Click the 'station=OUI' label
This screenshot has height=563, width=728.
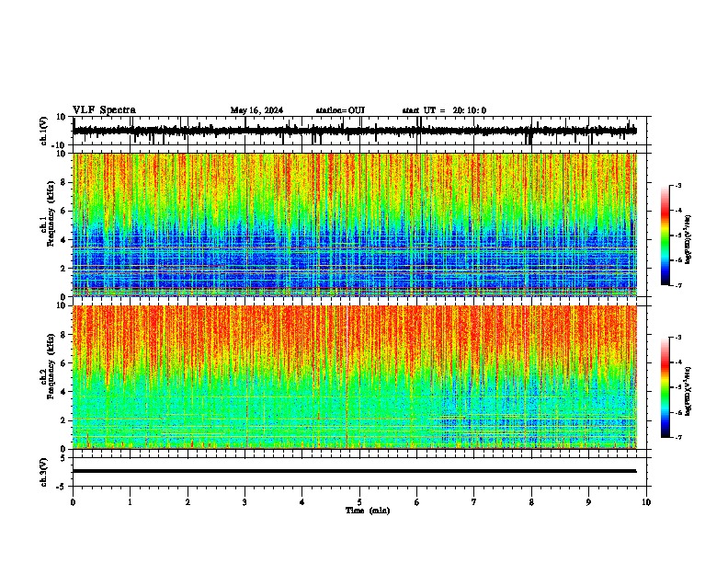[x=340, y=110]
